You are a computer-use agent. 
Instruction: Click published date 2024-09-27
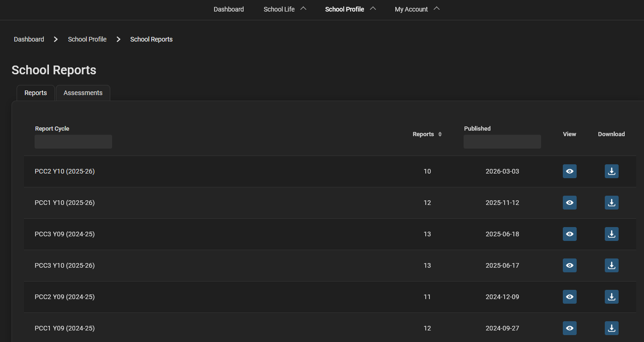(x=502, y=328)
